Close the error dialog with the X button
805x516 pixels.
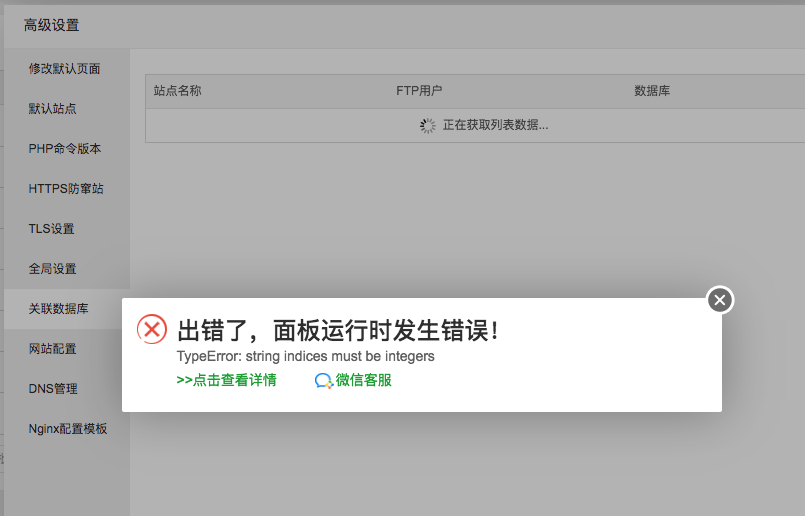coord(720,300)
